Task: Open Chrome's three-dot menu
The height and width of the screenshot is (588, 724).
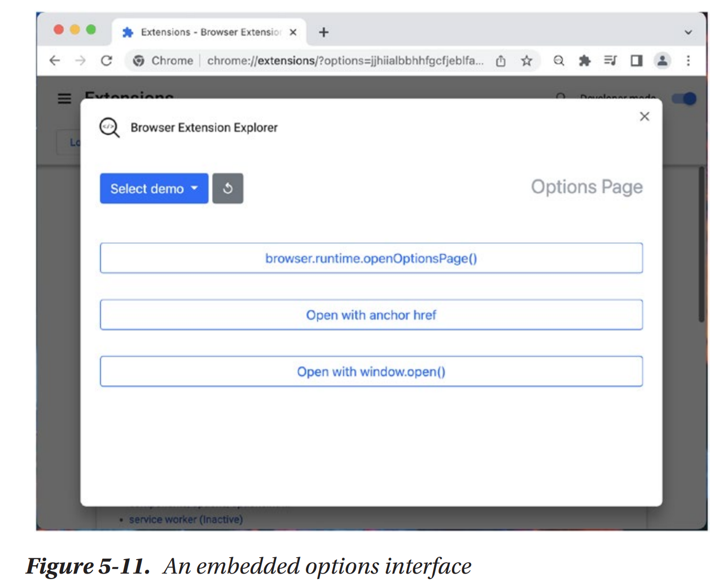Action: click(x=688, y=61)
